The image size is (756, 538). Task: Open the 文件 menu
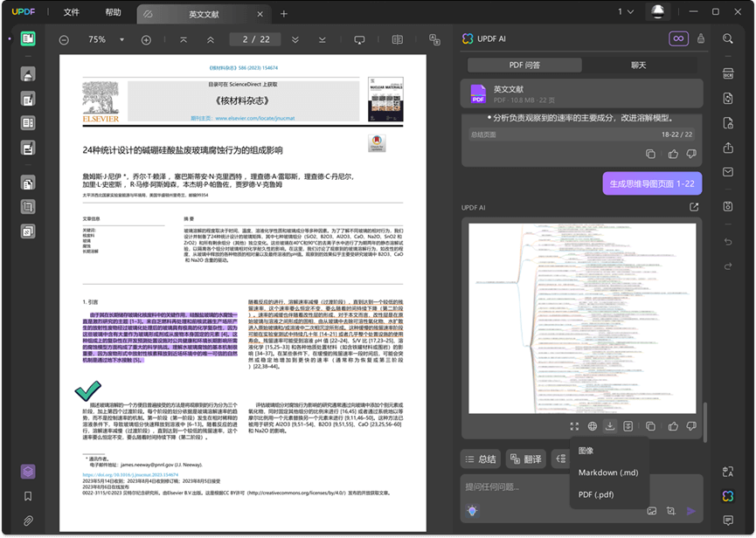tap(72, 12)
